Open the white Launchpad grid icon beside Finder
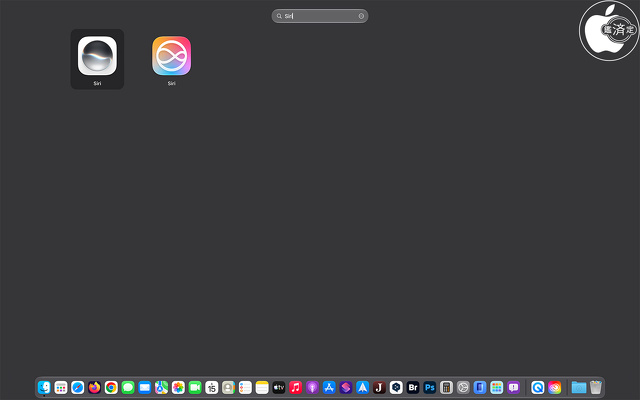The width and height of the screenshot is (640, 400). coord(61,387)
